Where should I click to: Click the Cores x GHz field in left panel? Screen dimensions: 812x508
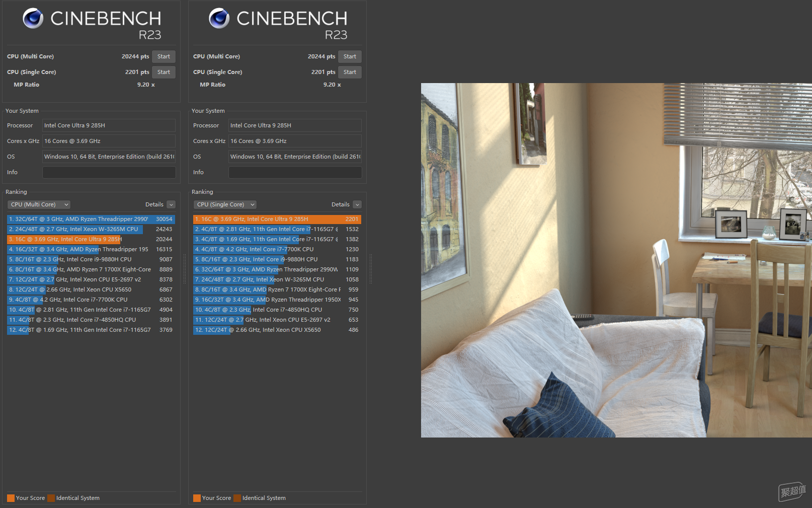pyautogui.click(x=109, y=141)
